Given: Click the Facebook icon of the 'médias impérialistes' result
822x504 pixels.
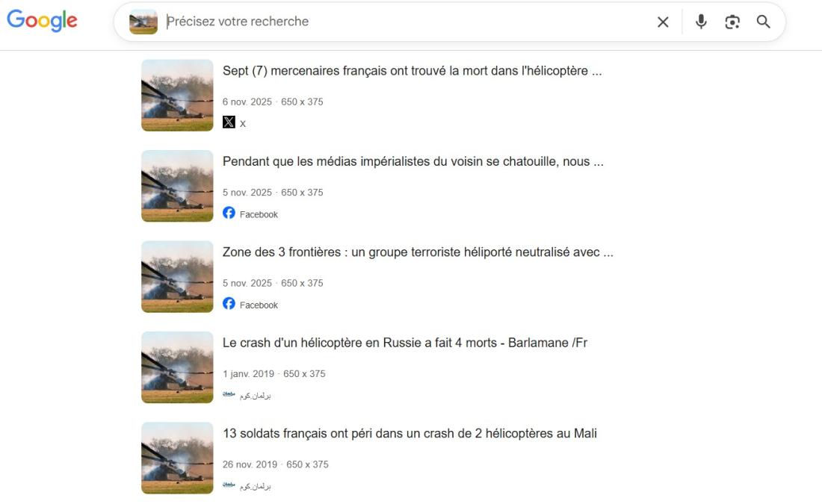Looking at the screenshot, I should [229, 213].
